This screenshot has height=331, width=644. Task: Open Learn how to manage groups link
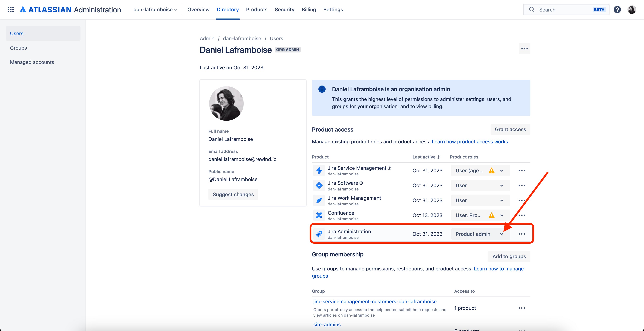pyautogui.click(x=498, y=269)
